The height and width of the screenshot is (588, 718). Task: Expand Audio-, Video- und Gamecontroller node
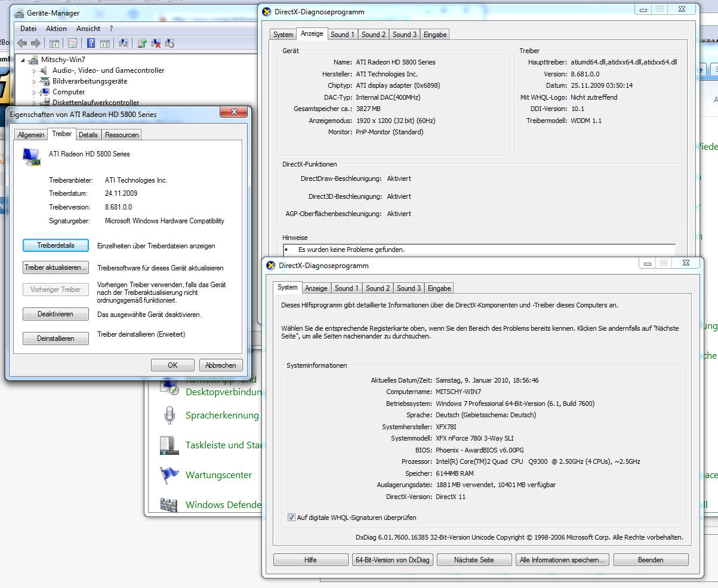35,70
